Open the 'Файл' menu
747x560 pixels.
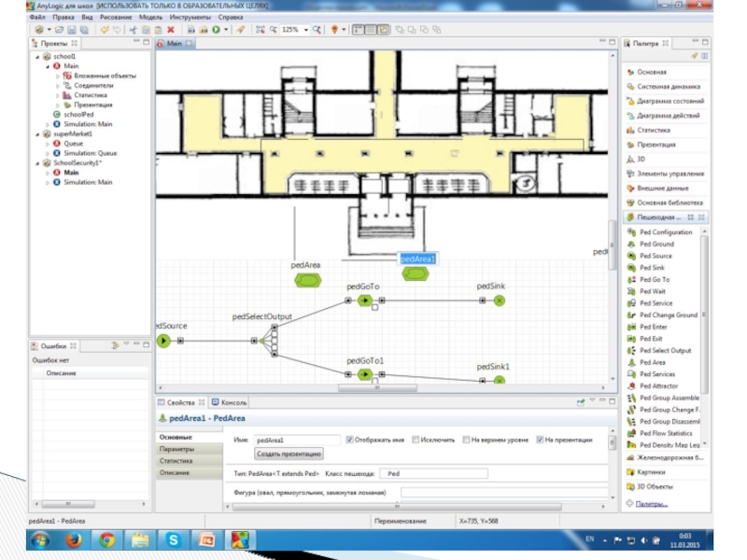37,17
